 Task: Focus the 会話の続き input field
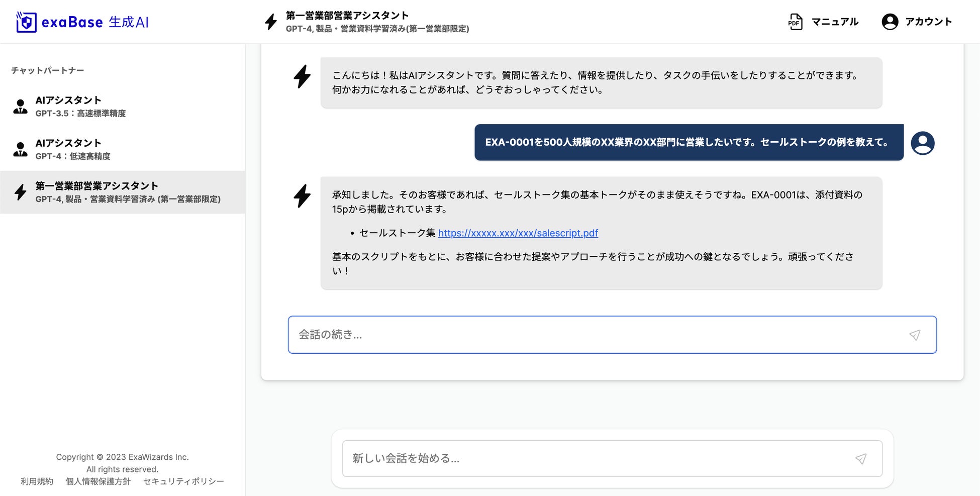(598, 335)
